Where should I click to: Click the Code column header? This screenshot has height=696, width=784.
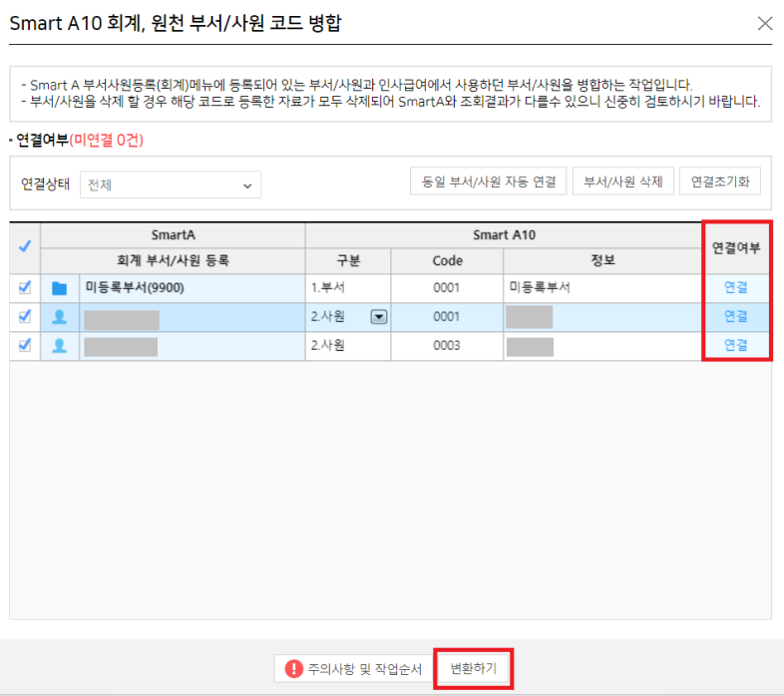coord(447,260)
